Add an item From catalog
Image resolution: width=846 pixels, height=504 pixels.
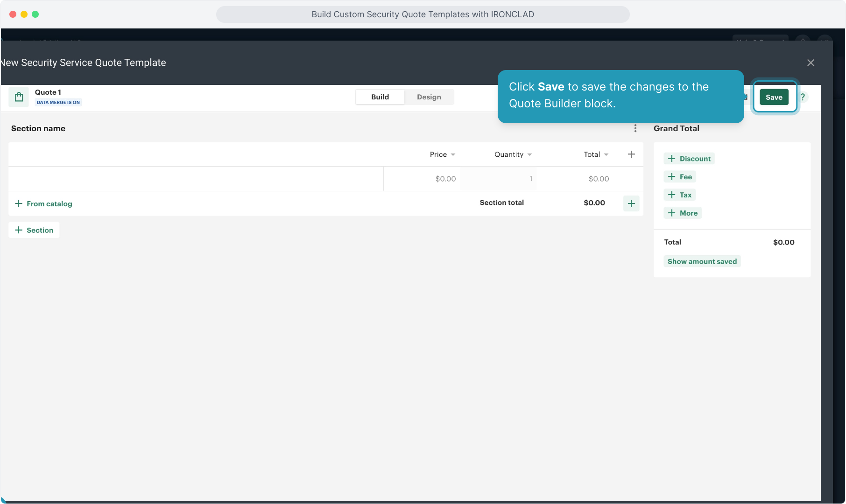pyautogui.click(x=44, y=204)
